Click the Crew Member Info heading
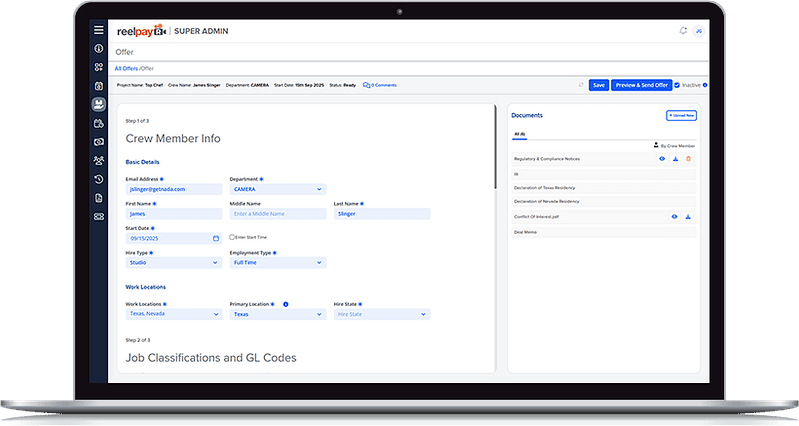Image resolution: width=799 pixels, height=426 pixels. [x=173, y=139]
